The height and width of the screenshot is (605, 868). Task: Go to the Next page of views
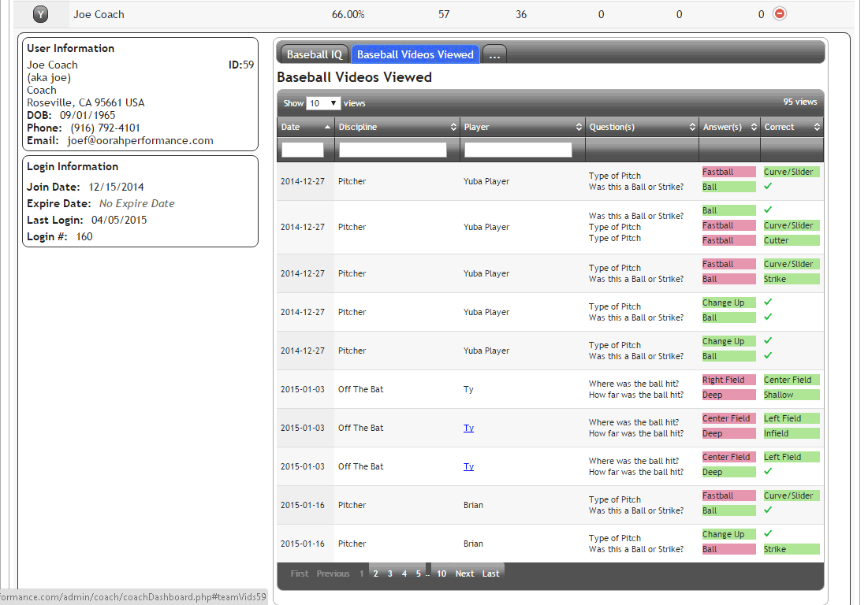coord(464,573)
